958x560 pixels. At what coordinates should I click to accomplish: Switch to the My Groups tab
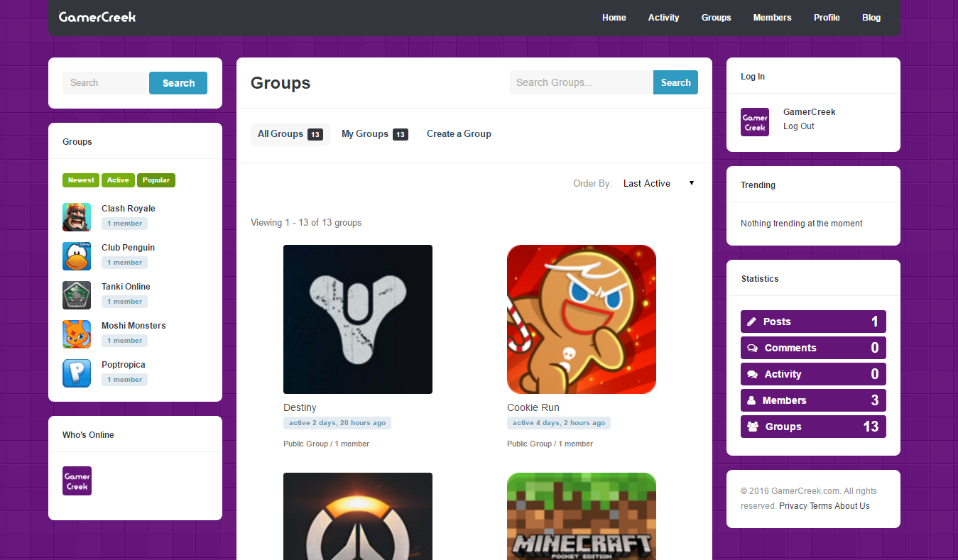(x=374, y=134)
